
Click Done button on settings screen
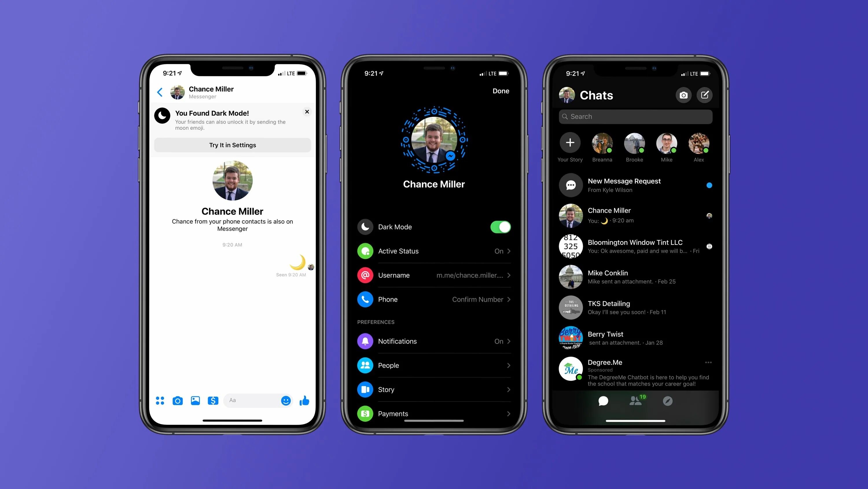click(501, 91)
